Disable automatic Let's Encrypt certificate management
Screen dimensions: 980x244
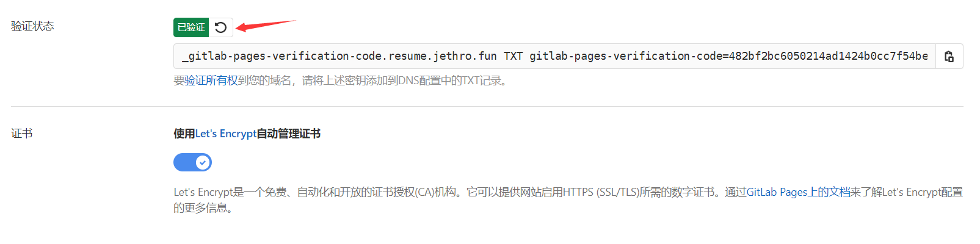coord(192,162)
